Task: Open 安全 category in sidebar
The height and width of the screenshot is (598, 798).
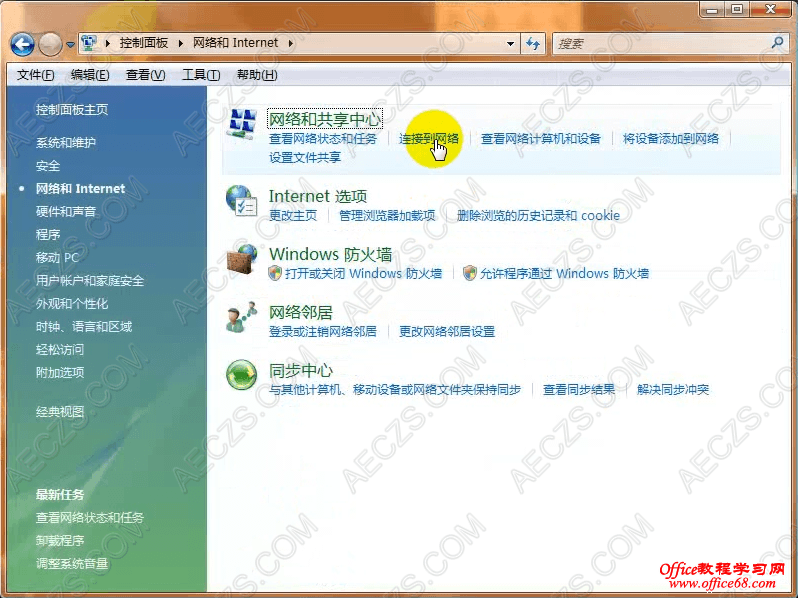Action: tap(48, 166)
